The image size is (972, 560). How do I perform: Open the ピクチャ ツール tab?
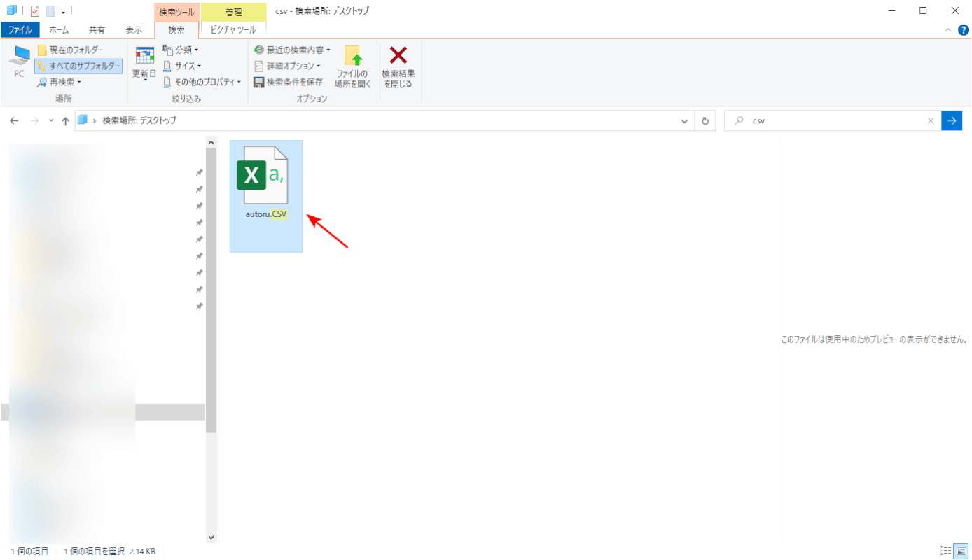click(233, 30)
